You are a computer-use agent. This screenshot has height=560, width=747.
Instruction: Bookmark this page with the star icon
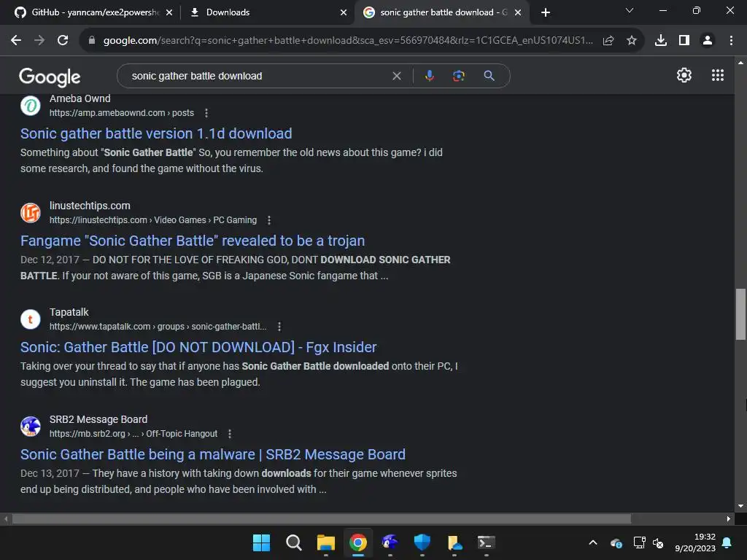click(x=632, y=41)
